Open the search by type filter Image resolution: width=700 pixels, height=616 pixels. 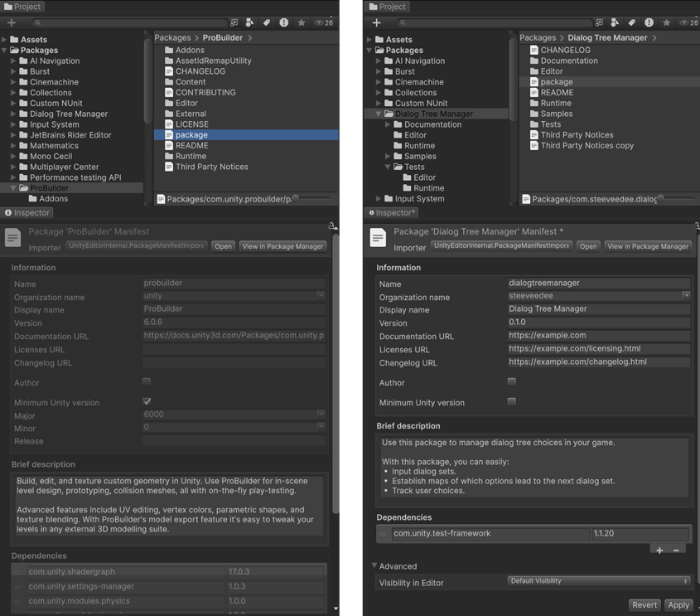(250, 22)
